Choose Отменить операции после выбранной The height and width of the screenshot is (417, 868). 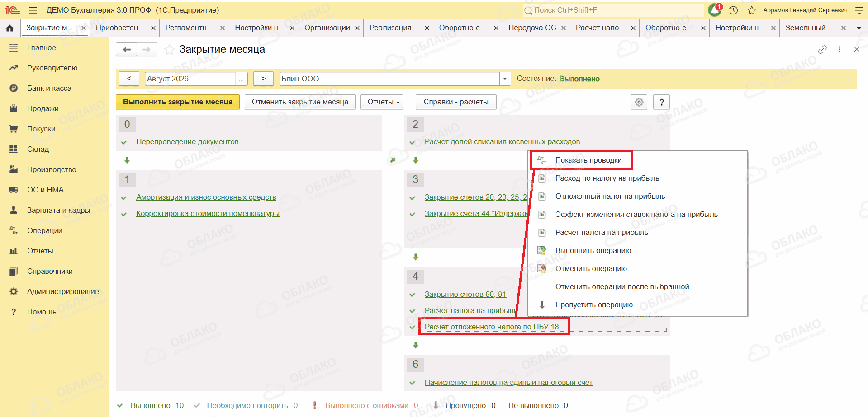[x=622, y=286]
